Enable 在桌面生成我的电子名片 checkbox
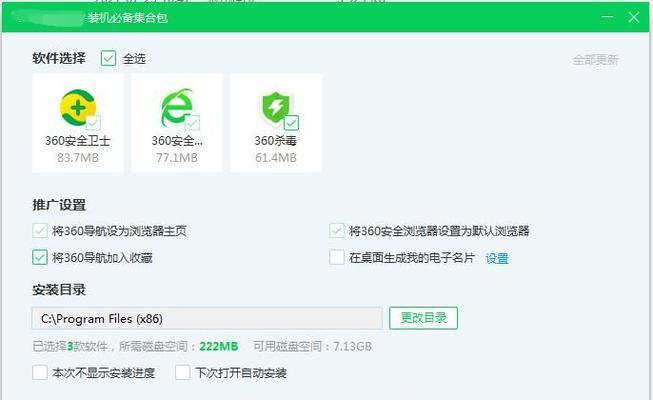653x400 pixels. pos(336,258)
